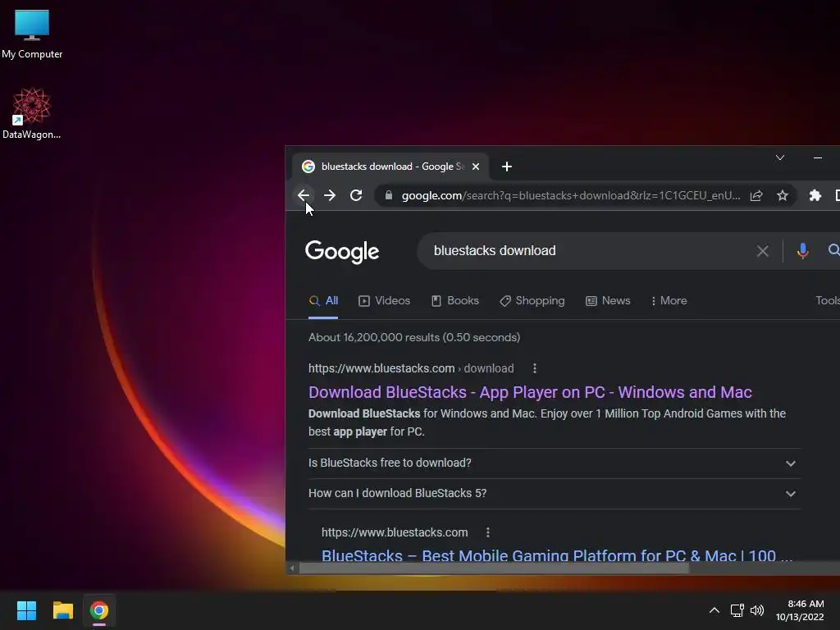Share this page from address bar
Screen dimensions: 840x630
pyautogui.click(x=756, y=195)
